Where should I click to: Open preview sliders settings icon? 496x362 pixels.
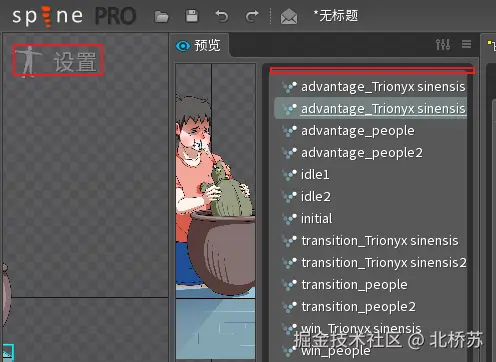pyautogui.click(x=443, y=44)
